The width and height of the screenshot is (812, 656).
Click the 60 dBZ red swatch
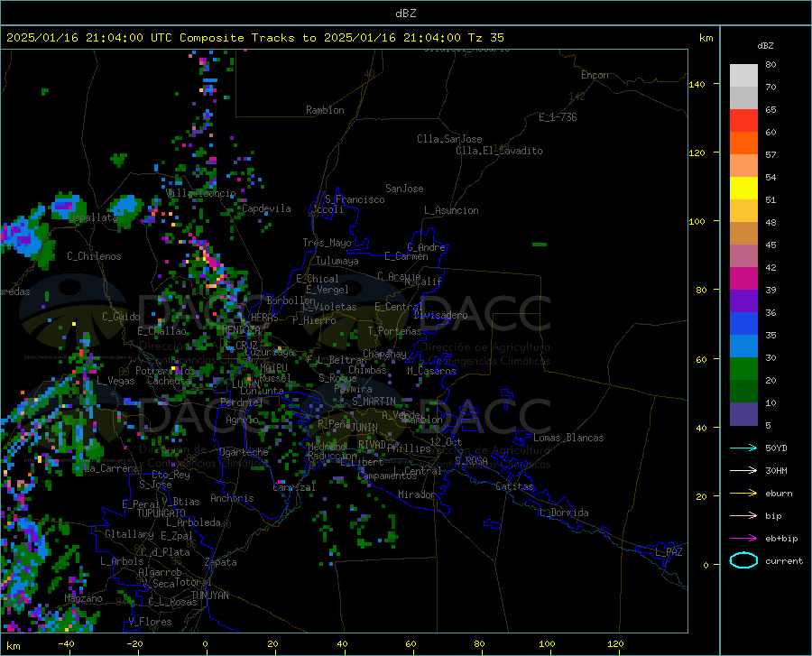click(743, 121)
